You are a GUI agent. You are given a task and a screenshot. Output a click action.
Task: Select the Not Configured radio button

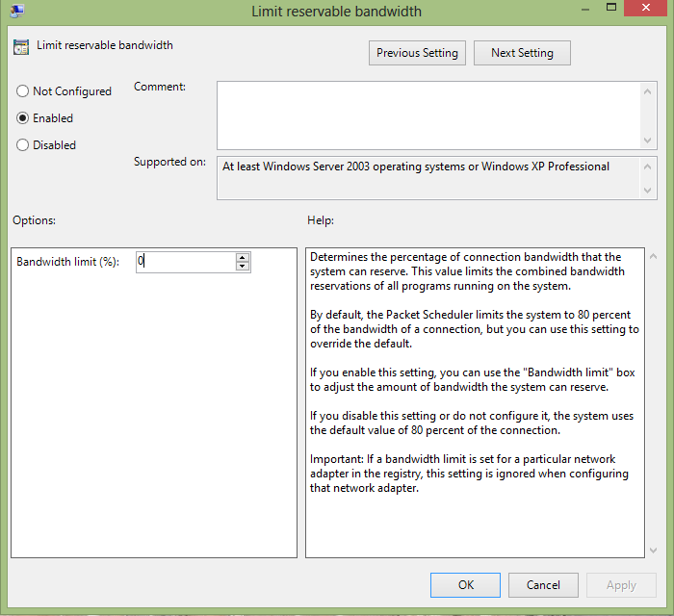tap(22, 91)
